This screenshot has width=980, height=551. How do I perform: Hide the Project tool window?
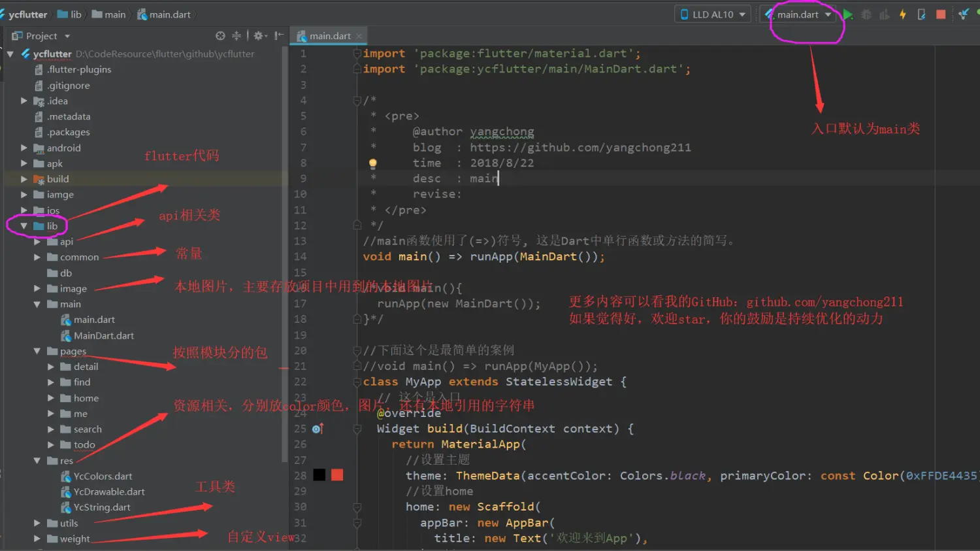[x=279, y=36]
